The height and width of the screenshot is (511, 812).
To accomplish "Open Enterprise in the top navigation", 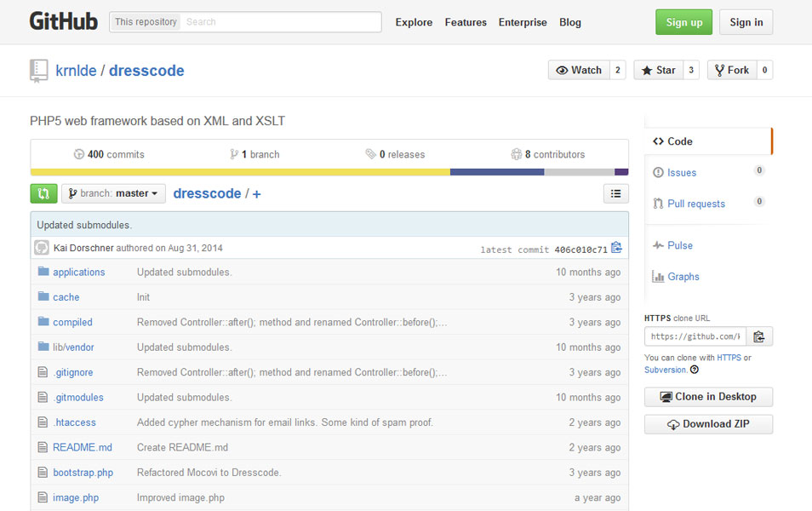I will [523, 22].
